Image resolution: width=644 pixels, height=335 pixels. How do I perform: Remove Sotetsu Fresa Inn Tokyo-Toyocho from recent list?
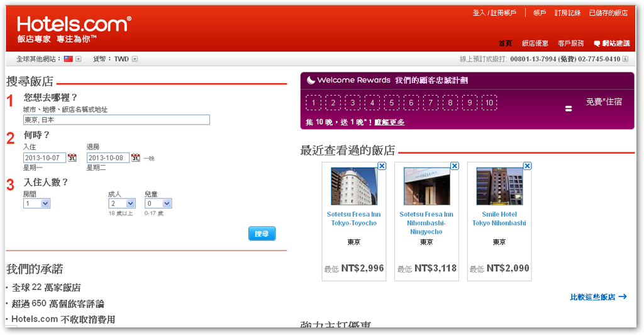coord(382,166)
